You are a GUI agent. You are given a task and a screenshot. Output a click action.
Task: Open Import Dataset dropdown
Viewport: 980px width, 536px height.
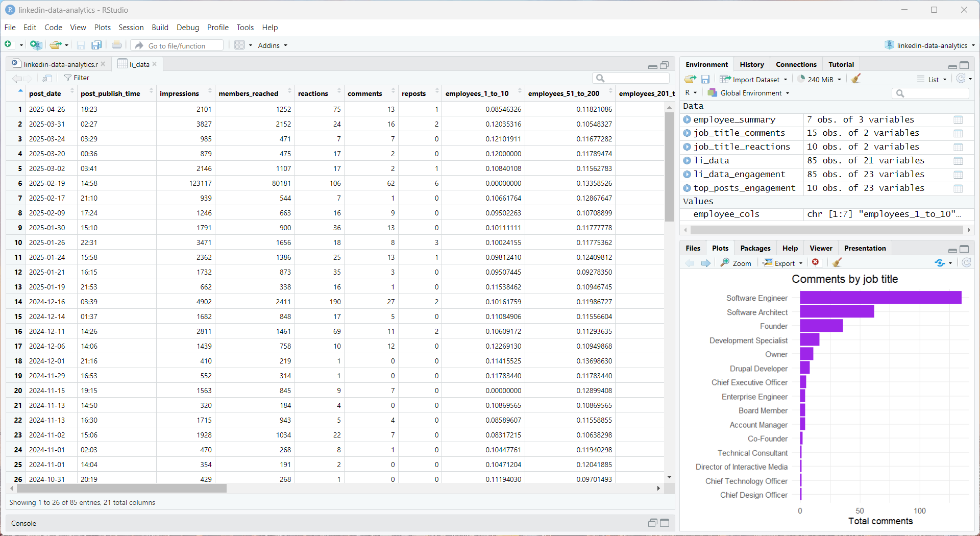754,79
